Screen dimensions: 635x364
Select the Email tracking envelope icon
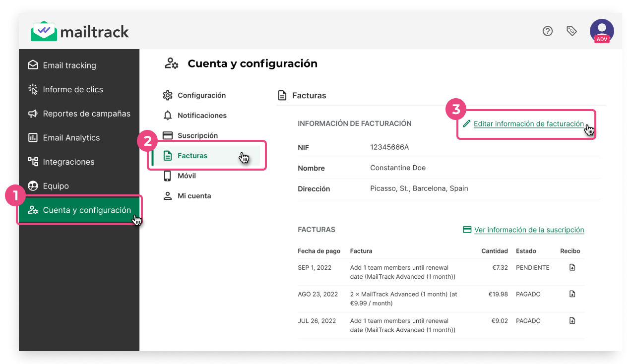[x=33, y=65]
